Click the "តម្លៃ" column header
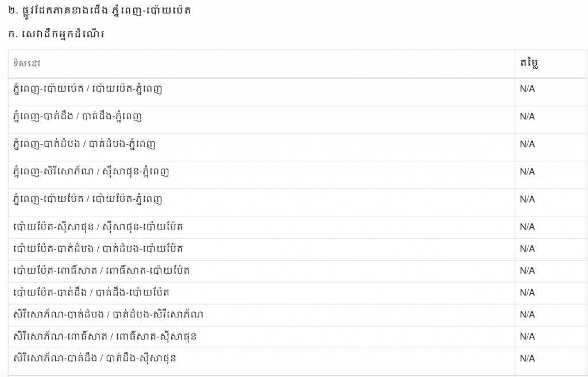 [529, 63]
